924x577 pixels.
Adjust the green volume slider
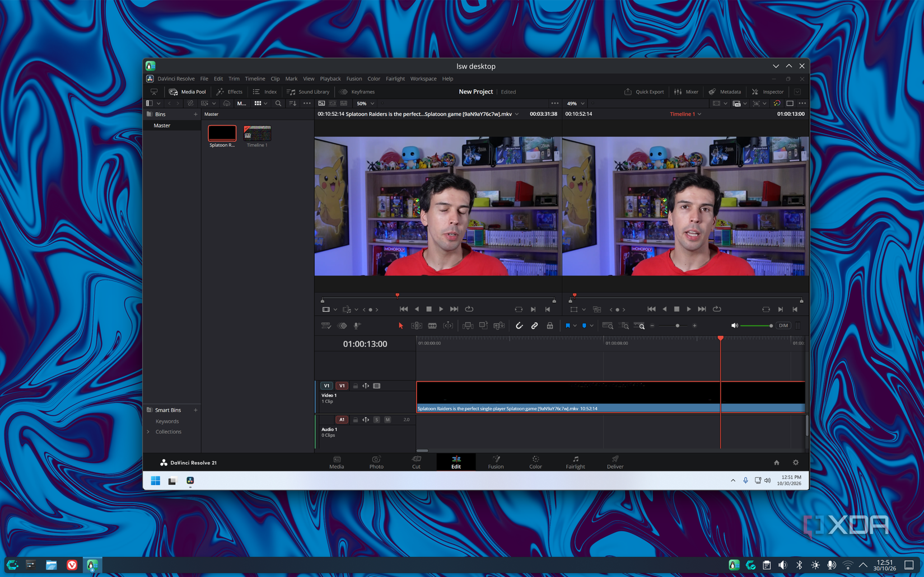(x=756, y=326)
